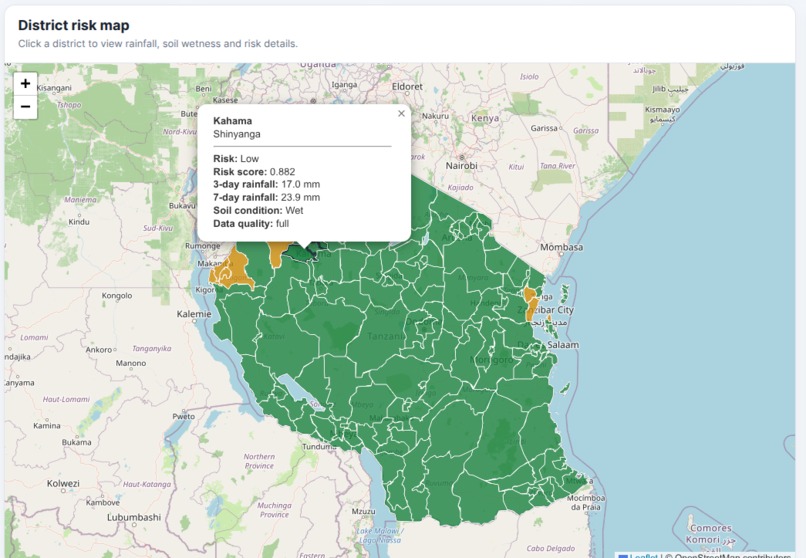Click the 'Comores' island label
This screenshot has height=558, width=806.
[x=710, y=528]
